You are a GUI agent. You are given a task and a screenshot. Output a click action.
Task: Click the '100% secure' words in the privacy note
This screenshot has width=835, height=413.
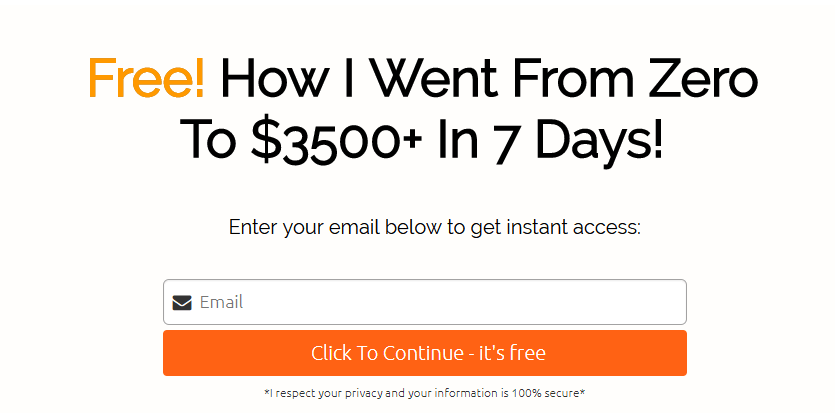click(x=545, y=393)
